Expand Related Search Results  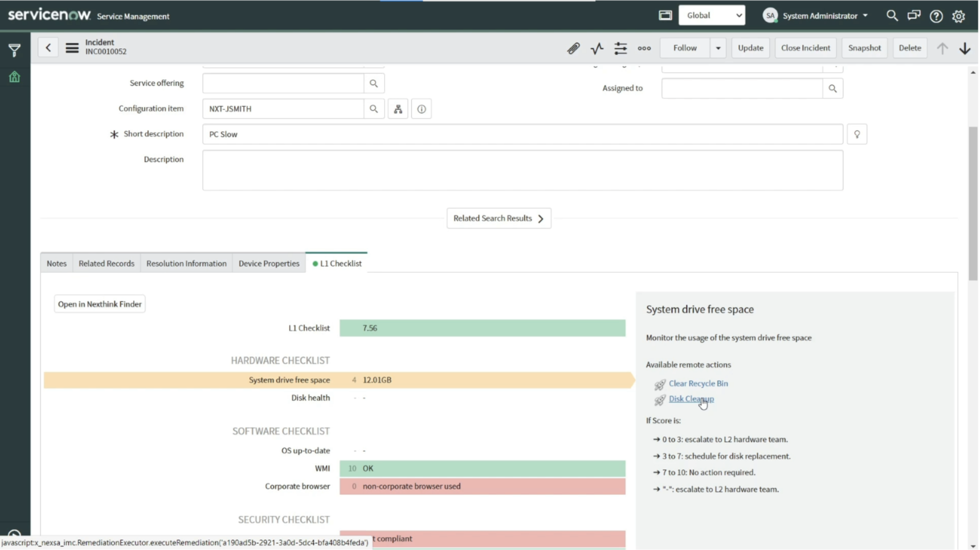[x=499, y=218]
